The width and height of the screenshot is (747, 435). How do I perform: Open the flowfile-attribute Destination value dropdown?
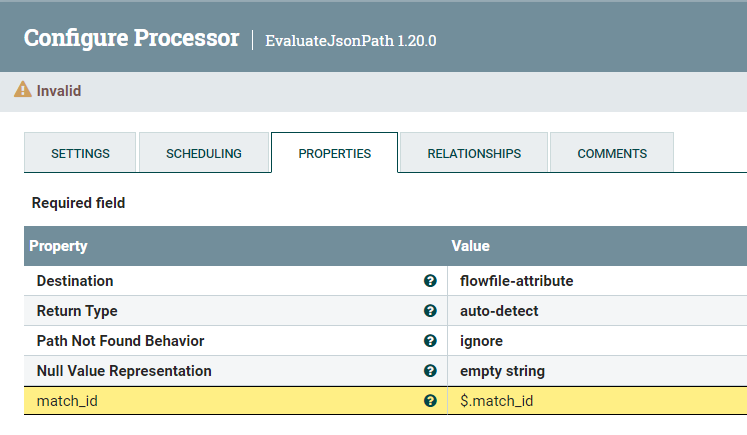click(516, 281)
